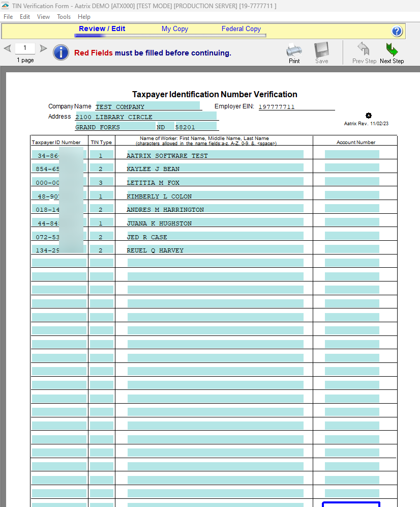This screenshot has height=507, width=420.
Task: Click the page number box
Action: point(25,49)
